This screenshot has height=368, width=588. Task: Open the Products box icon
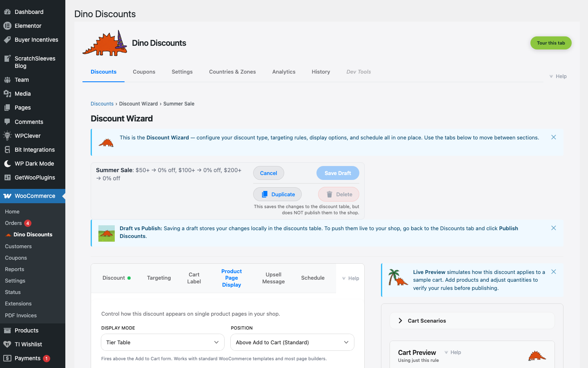[7, 330]
